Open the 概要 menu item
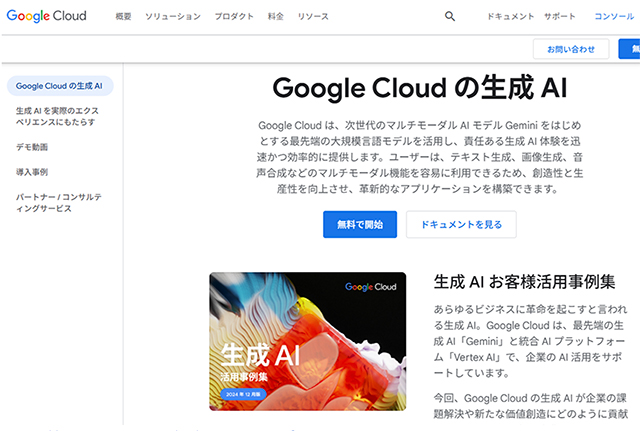This screenshot has width=640, height=431. click(123, 16)
